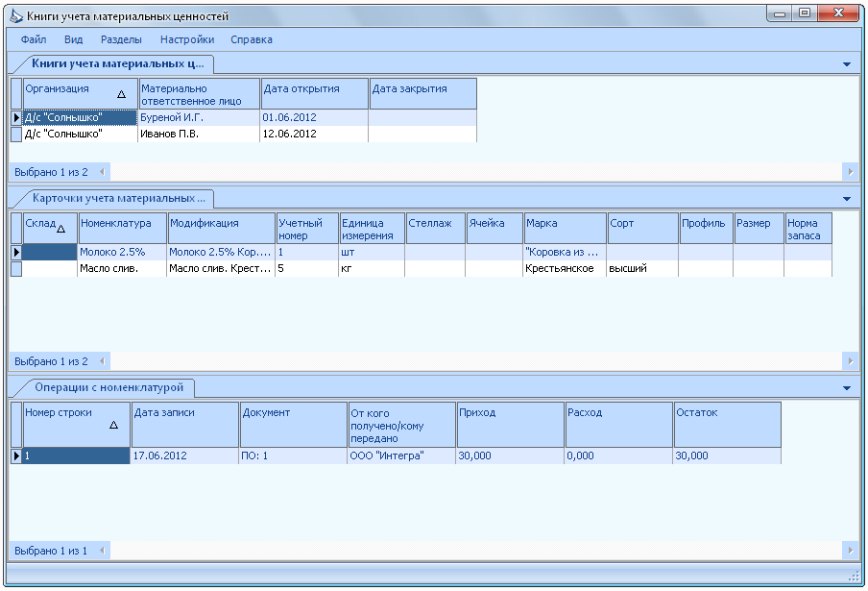
Task: Select the кг unit cell
Action: 372,268
